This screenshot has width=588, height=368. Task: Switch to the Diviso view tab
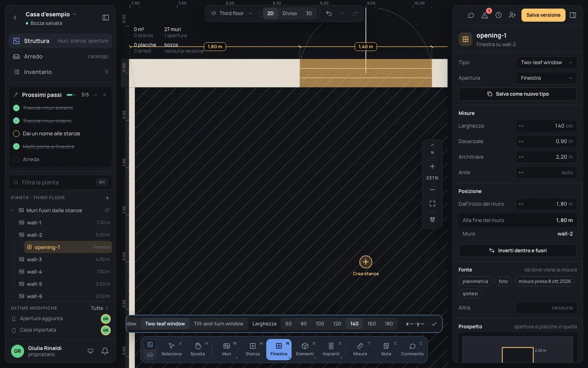click(x=290, y=13)
